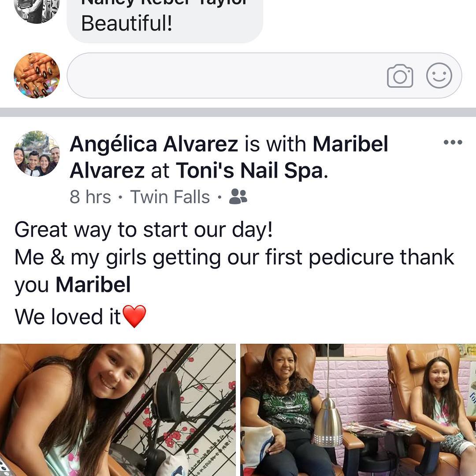This screenshot has width=476, height=476.
Task: Click the post text Great way to start
Action: click(144, 230)
